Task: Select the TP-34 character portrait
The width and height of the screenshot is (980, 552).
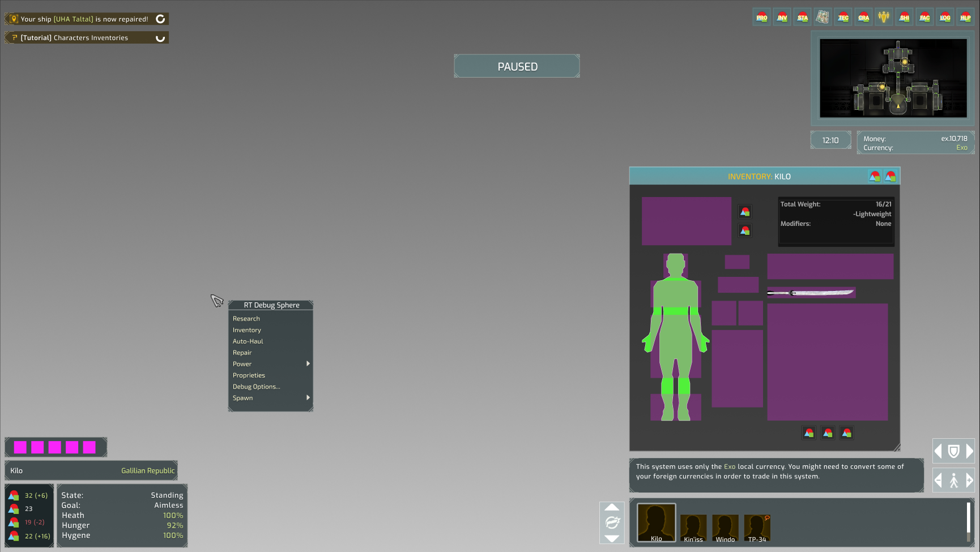Action: [757, 528]
